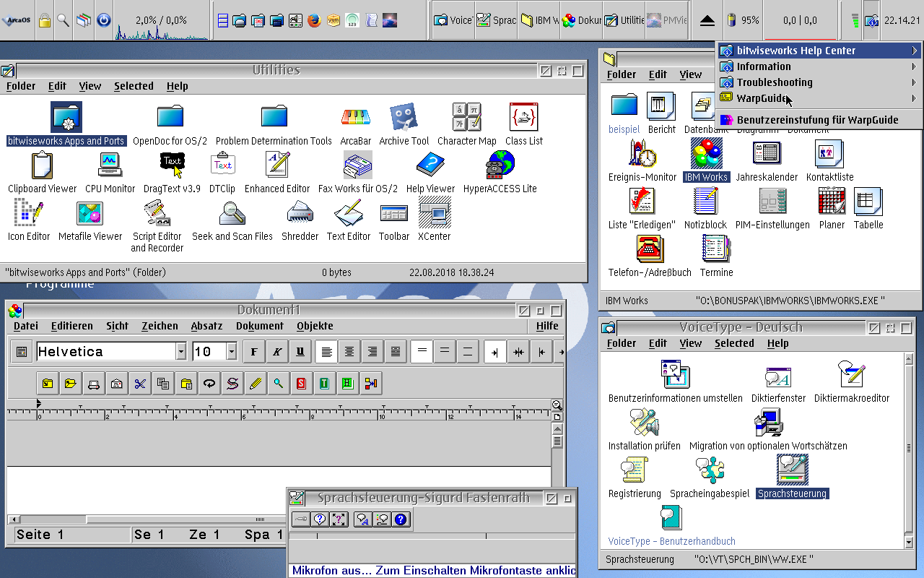Image resolution: width=924 pixels, height=578 pixels.
Task: Toggle bold formatting in Dokument1
Action: tap(254, 352)
